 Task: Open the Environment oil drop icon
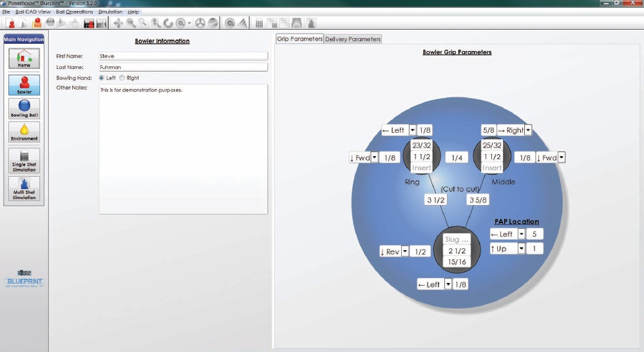pos(24,132)
